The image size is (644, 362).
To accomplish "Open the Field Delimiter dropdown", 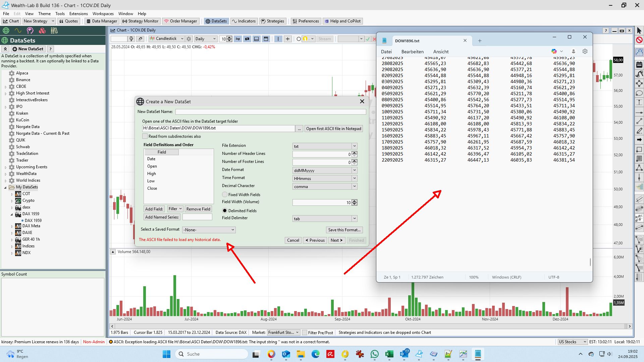I will point(324,219).
